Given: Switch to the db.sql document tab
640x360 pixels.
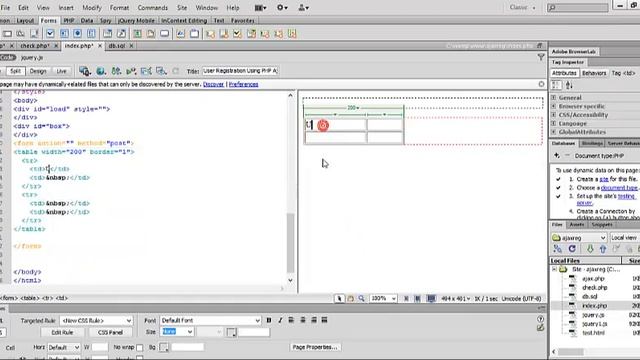Looking at the screenshot, I should click(117, 46).
